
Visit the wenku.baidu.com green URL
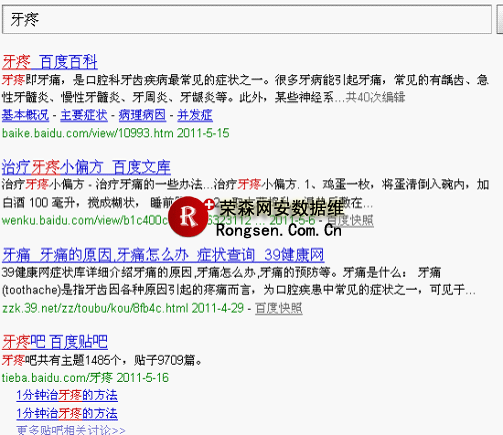click(x=85, y=220)
